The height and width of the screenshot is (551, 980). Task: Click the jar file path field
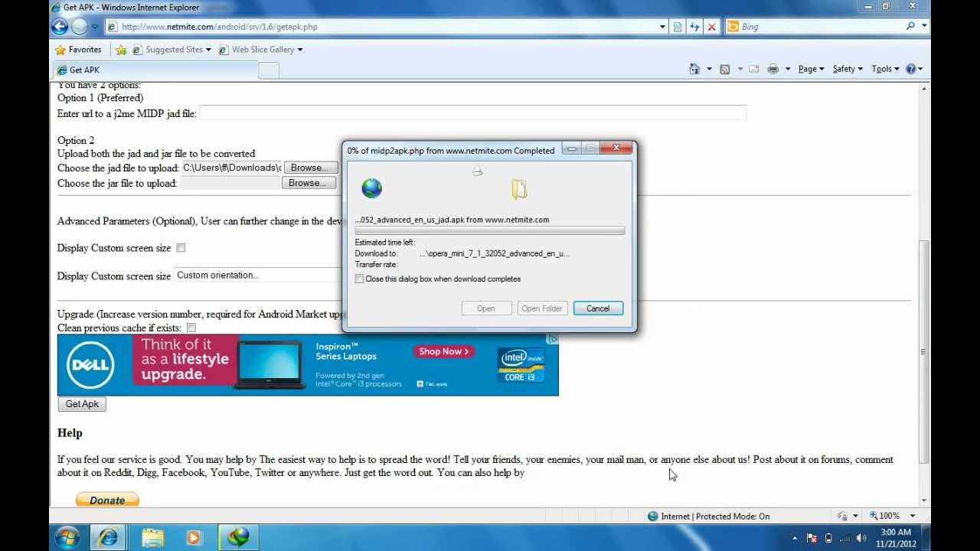[x=230, y=183]
